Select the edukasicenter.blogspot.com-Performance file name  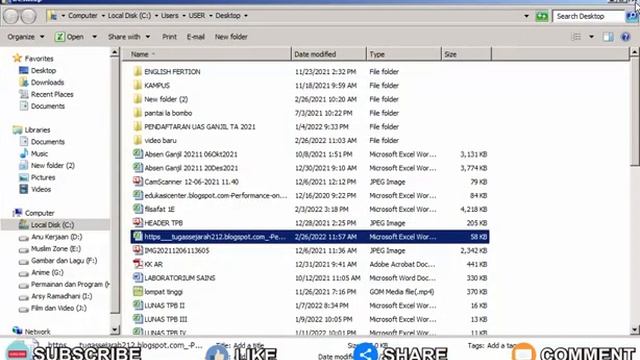216,196
